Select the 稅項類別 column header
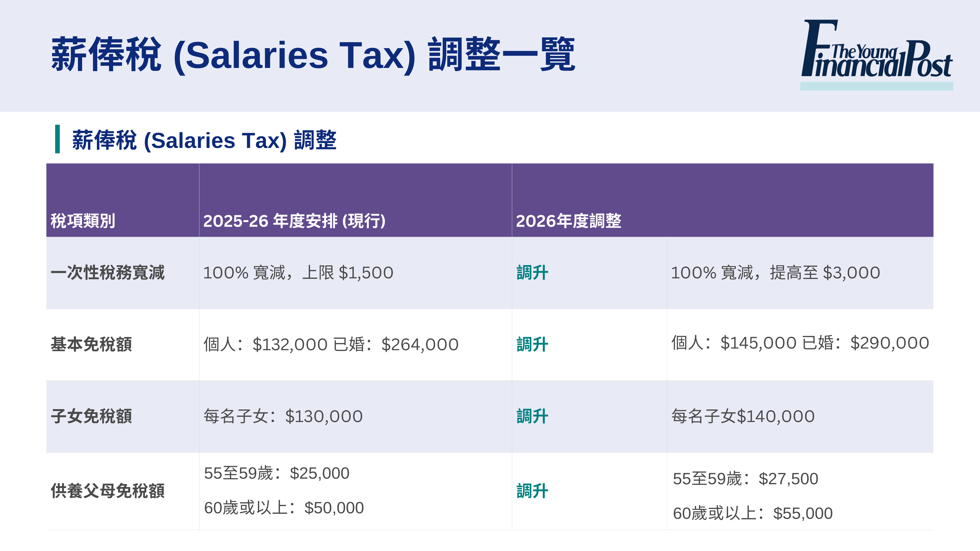 (x=83, y=221)
